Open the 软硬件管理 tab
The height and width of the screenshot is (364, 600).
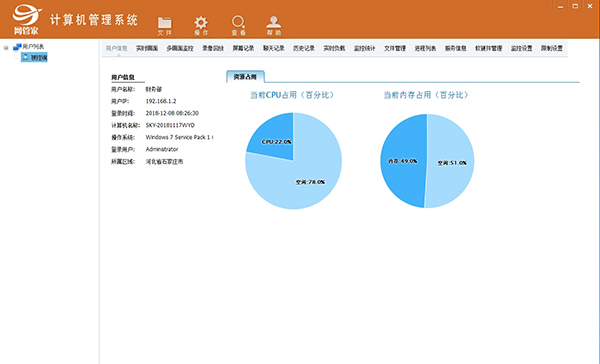point(489,48)
